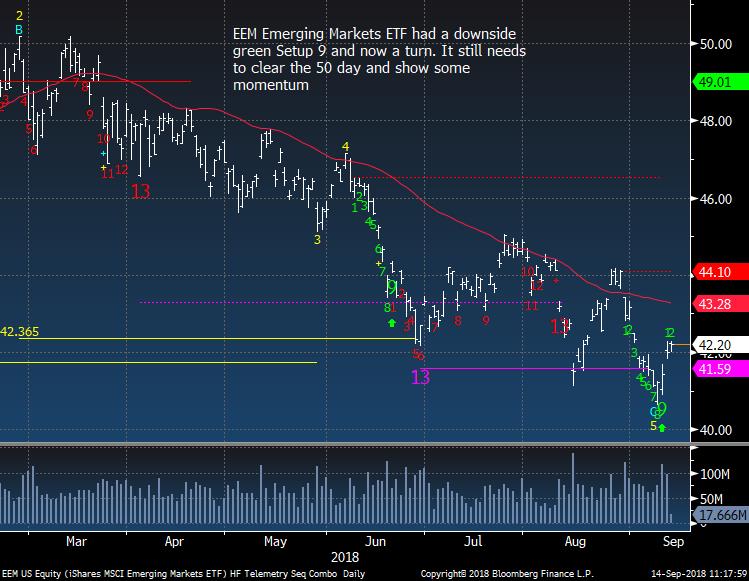Viewport: 749px width, 581px height.
Task: Select the 100M volume axis label
Action: (715, 474)
